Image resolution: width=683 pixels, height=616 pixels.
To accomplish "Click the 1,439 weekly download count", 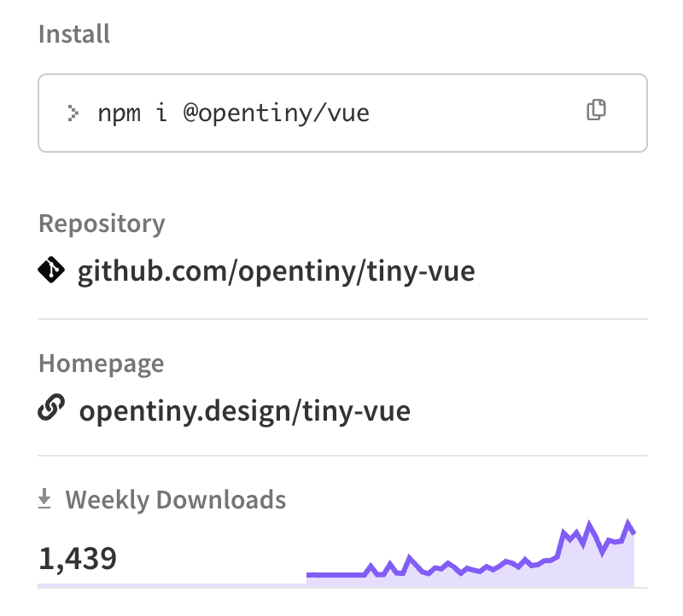I will click(x=78, y=558).
